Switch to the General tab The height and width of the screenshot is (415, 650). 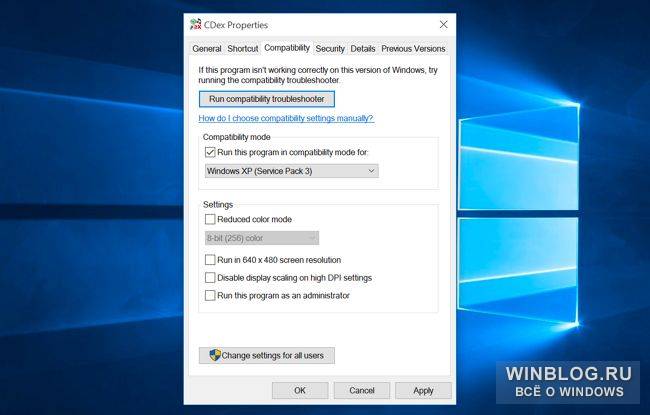click(x=206, y=49)
